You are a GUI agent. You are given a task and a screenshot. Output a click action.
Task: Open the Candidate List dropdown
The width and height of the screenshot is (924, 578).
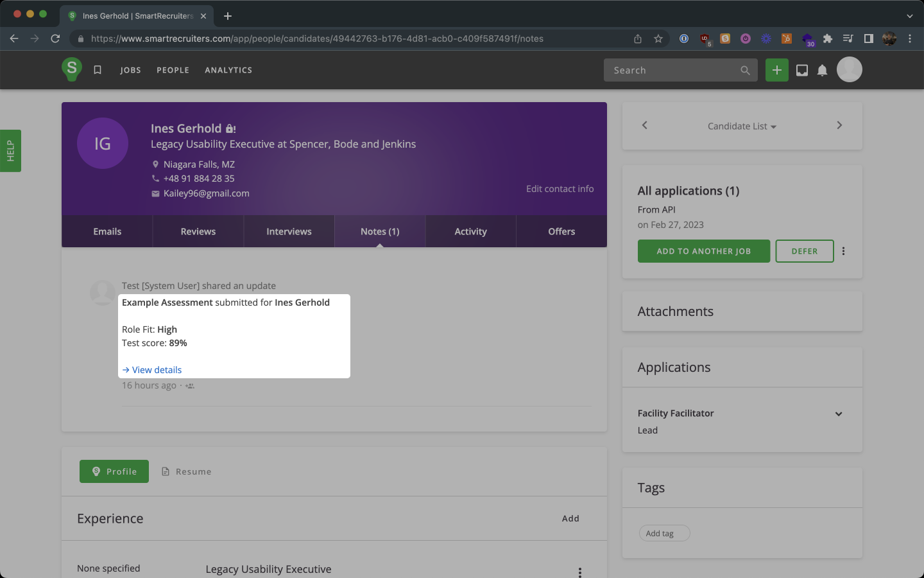click(x=742, y=127)
